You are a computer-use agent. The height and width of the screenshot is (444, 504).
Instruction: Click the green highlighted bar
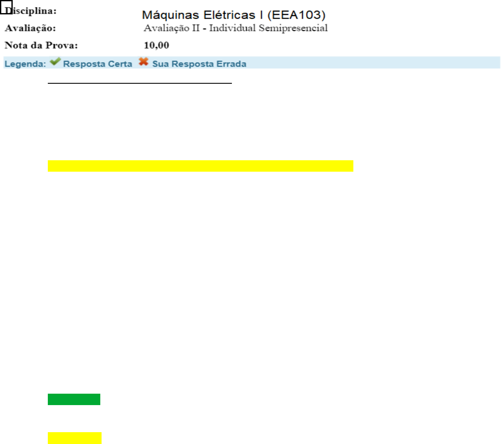tap(74, 399)
